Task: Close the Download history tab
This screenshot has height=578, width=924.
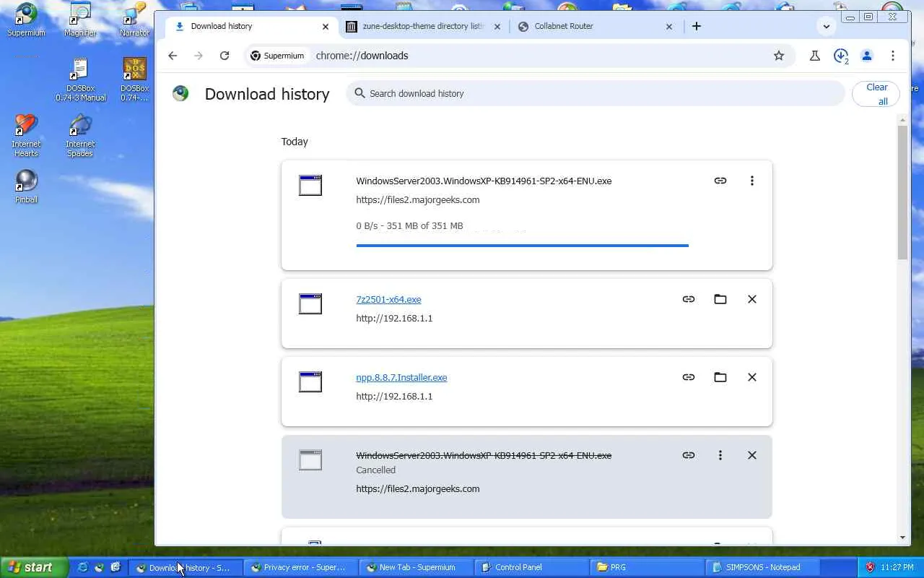Action: [x=326, y=26]
